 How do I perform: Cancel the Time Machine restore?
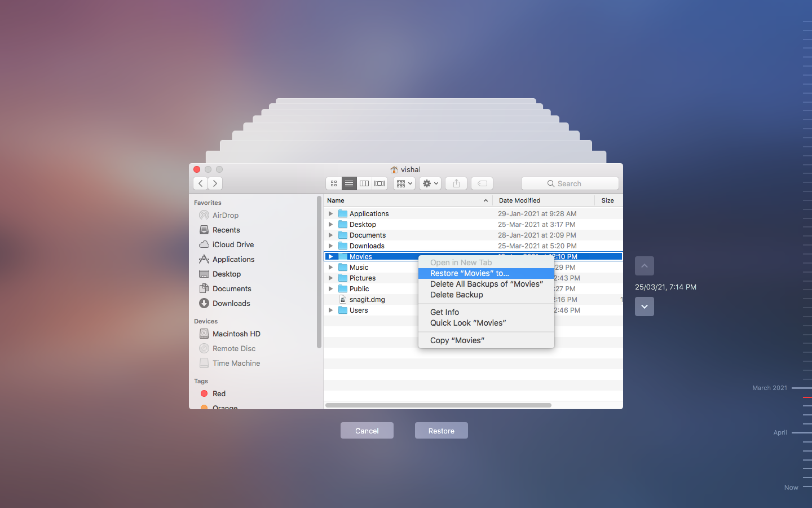tap(367, 430)
